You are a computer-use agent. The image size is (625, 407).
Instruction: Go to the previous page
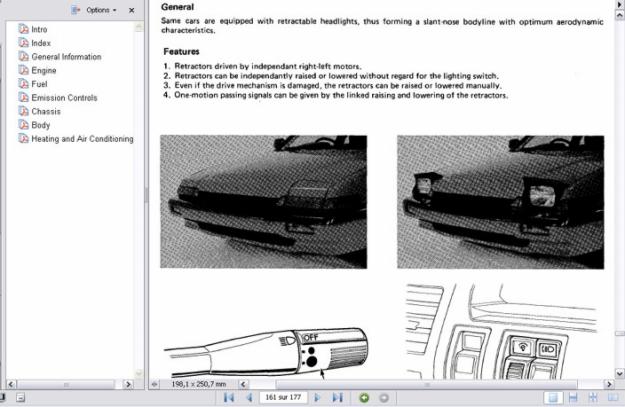(x=250, y=397)
